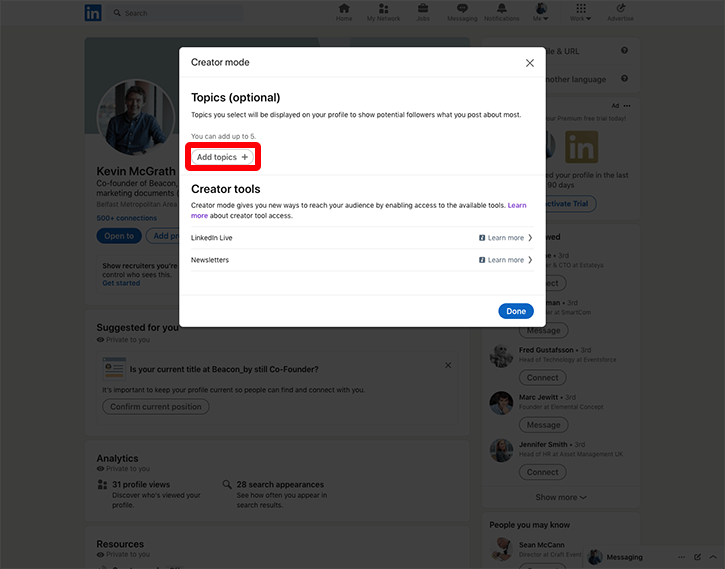
Task: Click Jennifer Smith's avatar
Action: point(501,450)
